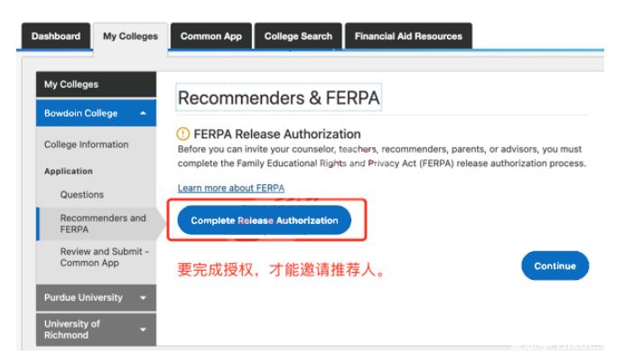Switch to the My Colleges tab
This screenshot has height=364, width=643.
[x=130, y=37]
